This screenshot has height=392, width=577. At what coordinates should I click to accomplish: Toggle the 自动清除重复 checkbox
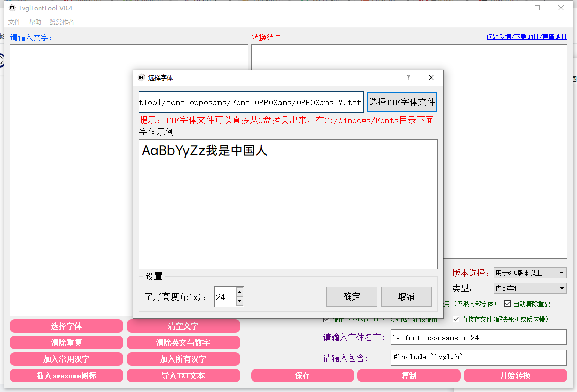(x=507, y=304)
